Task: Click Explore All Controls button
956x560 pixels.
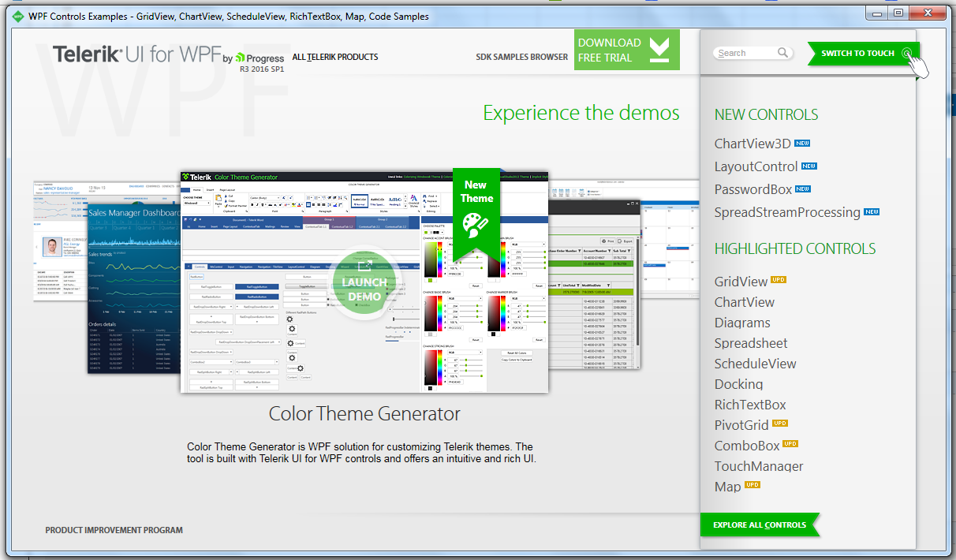Action: tap(760, 525)
